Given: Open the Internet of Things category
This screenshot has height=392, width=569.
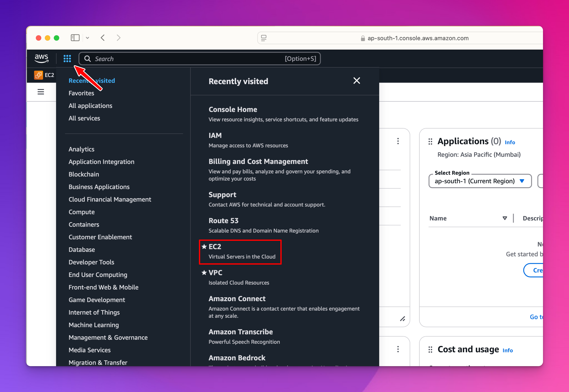Looking at the screenshot, I should coord(94,312).
